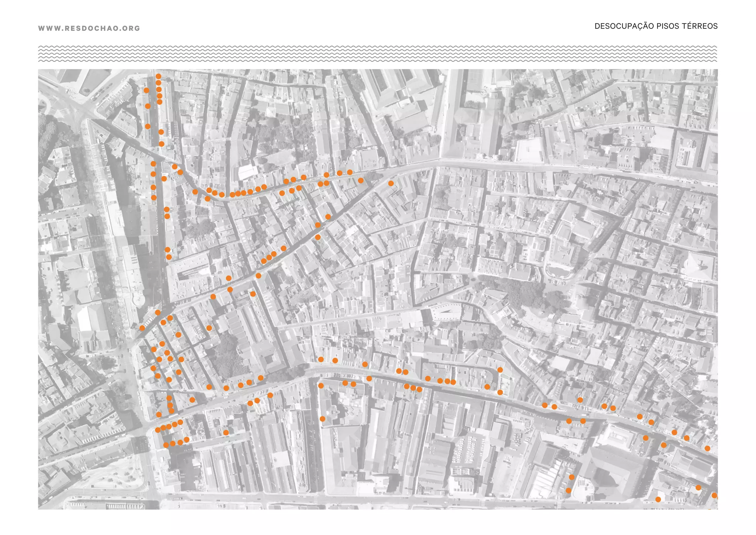756x535 pixels.
Task: Select the first orange marker of the bottom-left row of four
Action: pyautogui.click(x=166, y=445)
